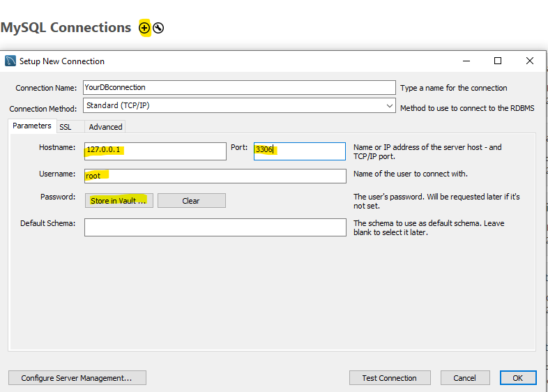548x392 pixels.
Task: Clear the stored password
Action: (192, 201)
